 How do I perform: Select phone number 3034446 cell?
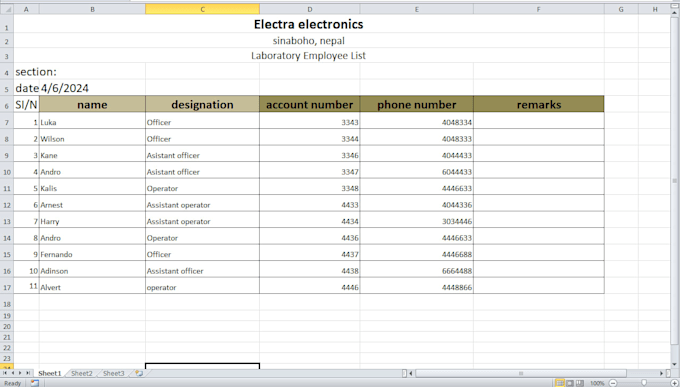coord(416,220)
